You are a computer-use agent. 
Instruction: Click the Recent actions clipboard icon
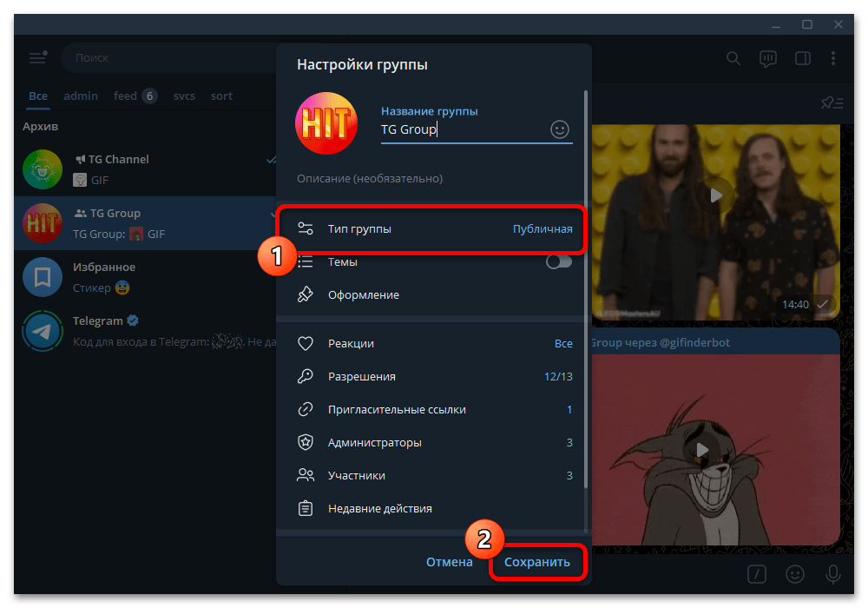pyautogui.click(x=305, y=508)
